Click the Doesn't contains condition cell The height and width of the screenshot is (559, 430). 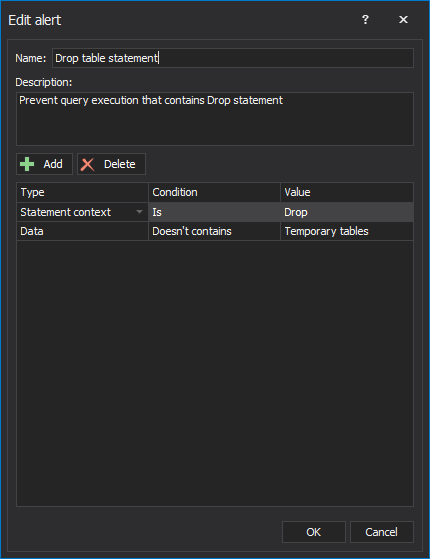(x=214, y=231)
